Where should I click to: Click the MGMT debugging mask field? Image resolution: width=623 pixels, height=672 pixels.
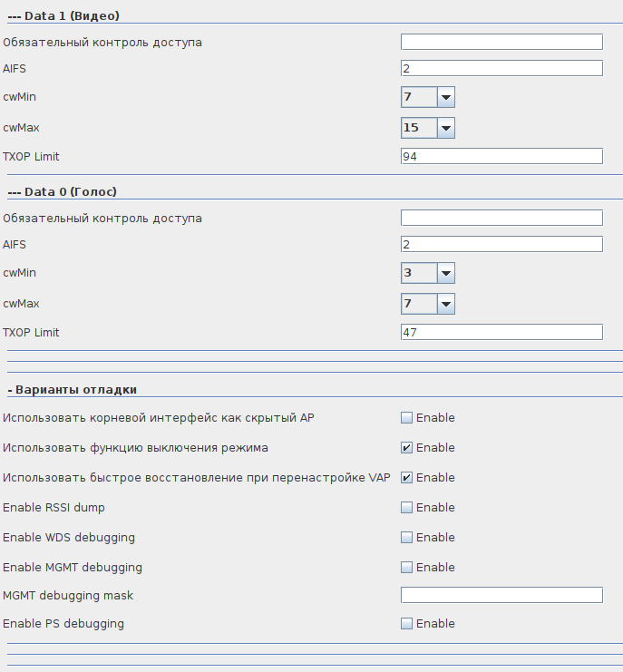(501, 595)
